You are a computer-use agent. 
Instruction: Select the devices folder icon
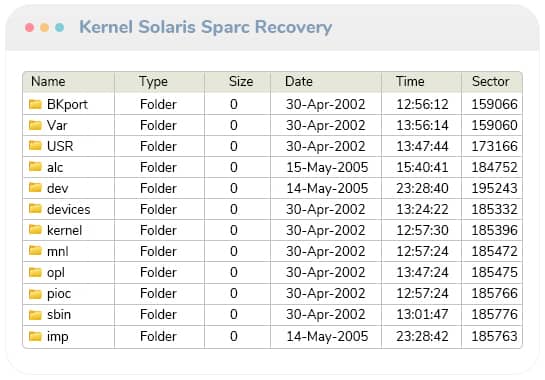(35, 209)
